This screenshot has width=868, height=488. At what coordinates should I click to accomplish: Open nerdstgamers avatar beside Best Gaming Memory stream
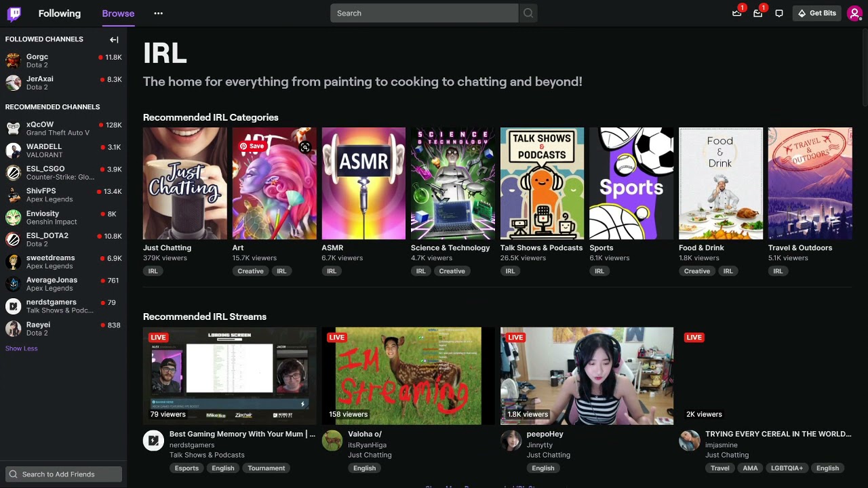coord(153,441)
